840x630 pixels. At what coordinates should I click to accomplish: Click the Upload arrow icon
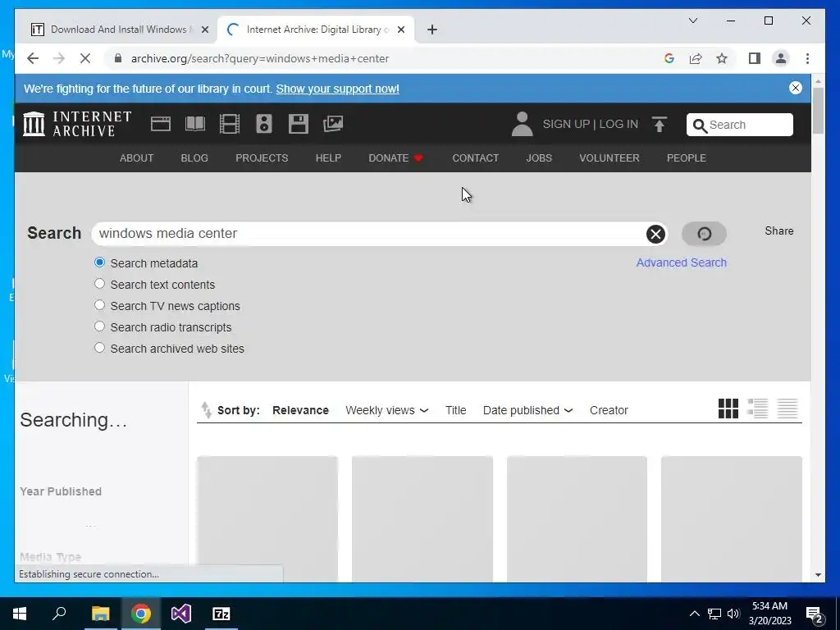pos(660,125)
